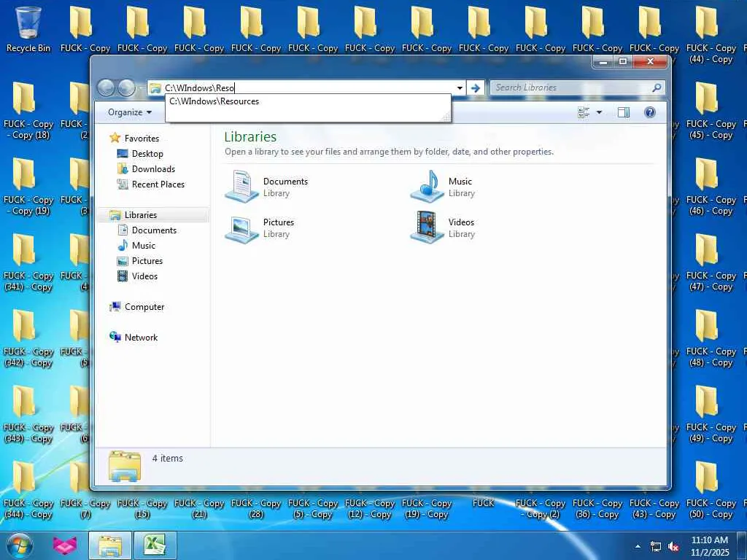Open the view options dropdown arrow
Image resolution: width=747 pixels, height=560 pixels.
(600, 112)
